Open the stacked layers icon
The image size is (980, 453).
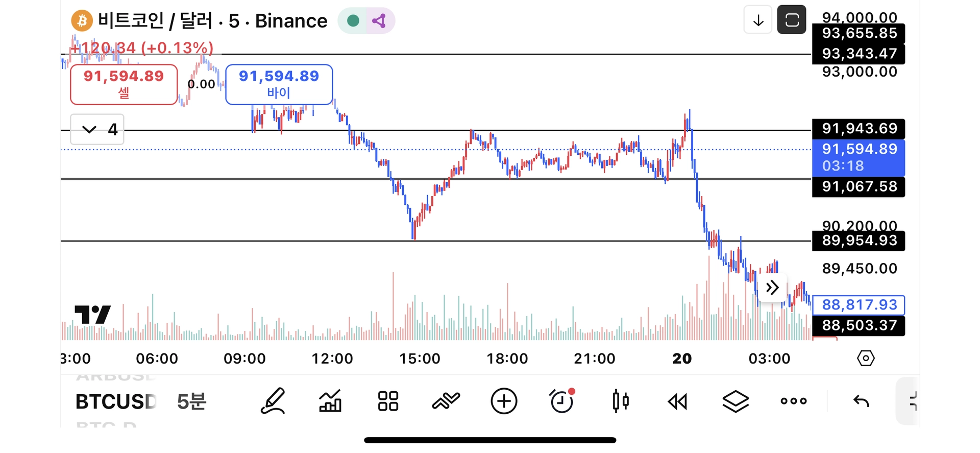click(736, 401)
